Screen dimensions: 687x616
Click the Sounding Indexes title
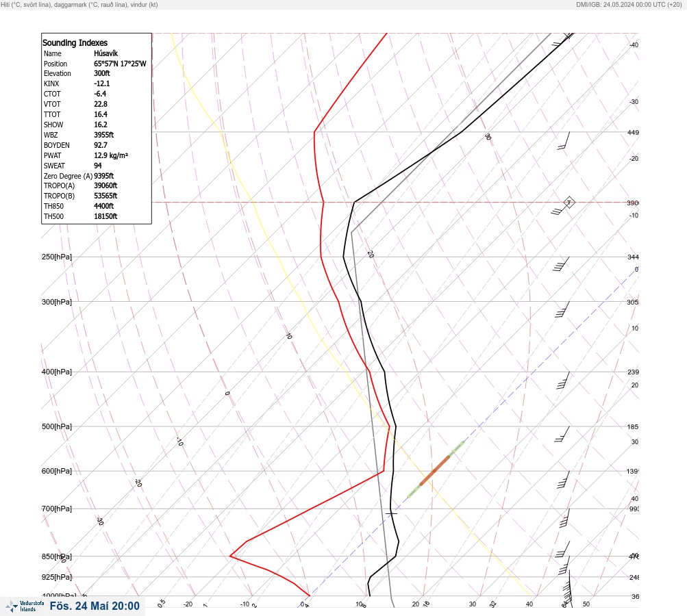pos(75,42)
